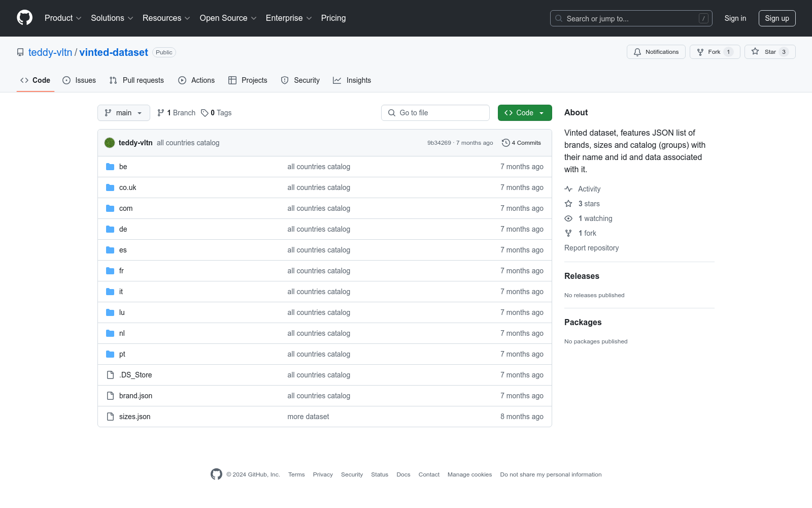
Task: Focus the Go to file input
Action: point(435,113)
